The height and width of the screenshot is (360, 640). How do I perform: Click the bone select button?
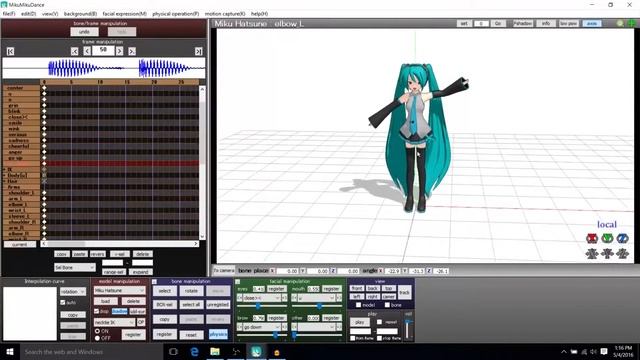pyautogui.click(x=165, y=291)
